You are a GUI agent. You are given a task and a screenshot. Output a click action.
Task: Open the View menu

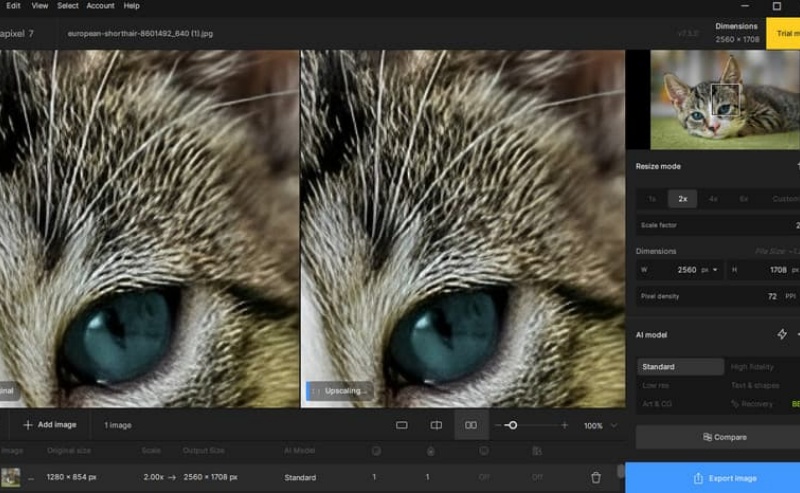pos(39,6)
